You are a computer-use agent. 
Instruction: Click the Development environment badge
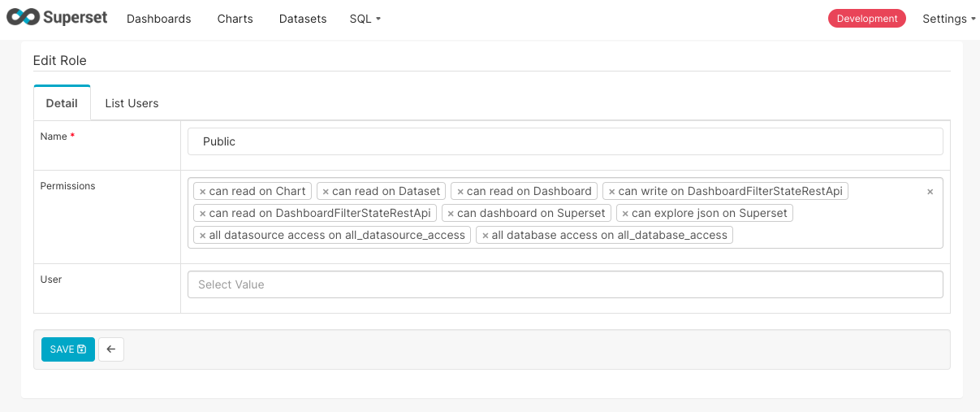866,19
